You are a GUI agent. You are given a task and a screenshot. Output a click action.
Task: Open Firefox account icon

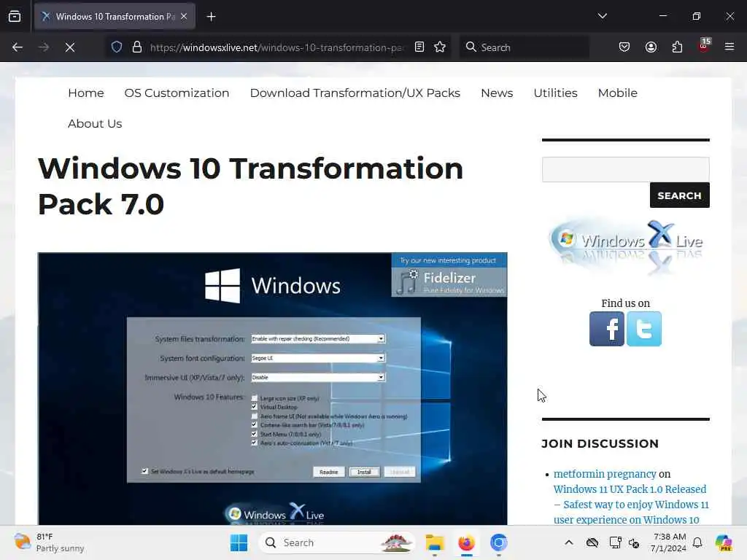pos(651,47)
